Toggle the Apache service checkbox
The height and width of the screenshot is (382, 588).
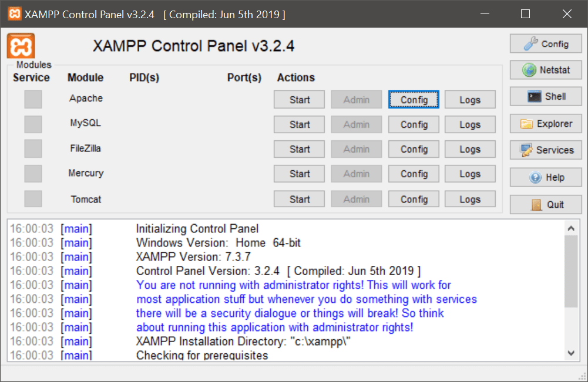click(33, 99)
